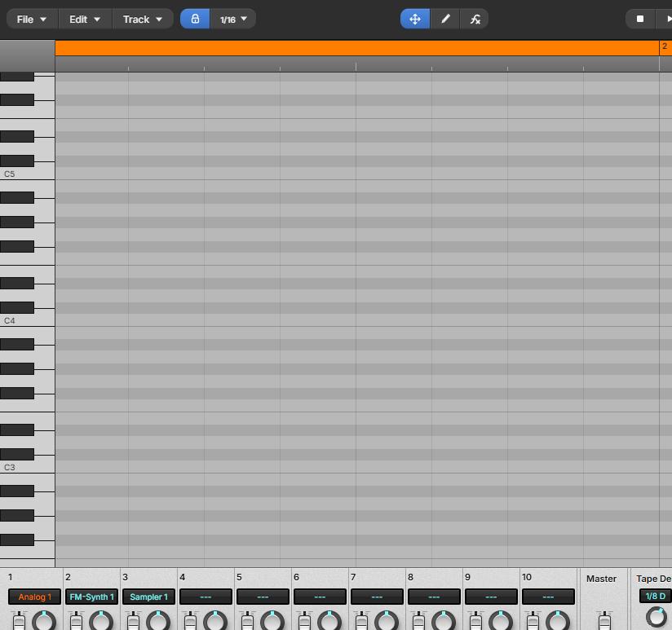Click the bar 2 marker in timeline
672x630 pixels.
[x=665, y=48]
